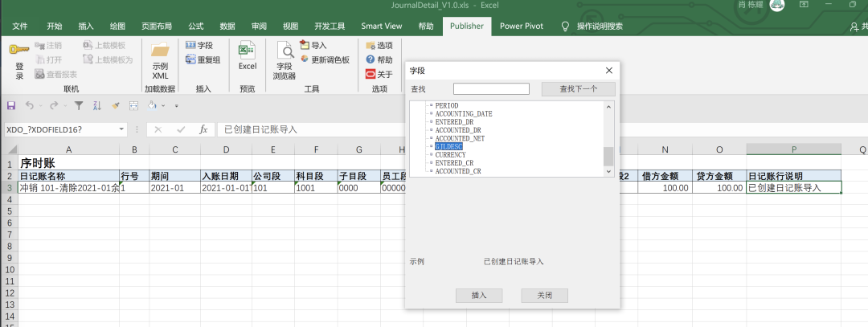Click the 登录 key icon
This screenshot has height=327, width=868.
(x=18, y=51)
